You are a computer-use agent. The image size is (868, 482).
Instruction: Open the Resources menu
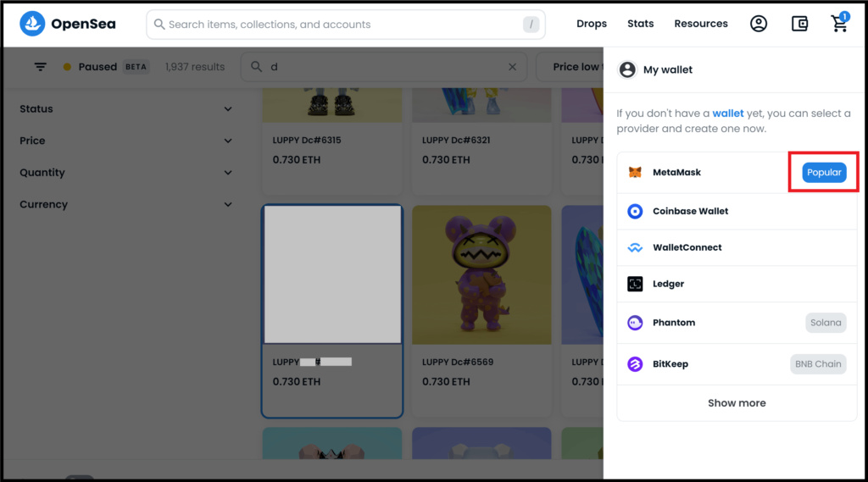click(701, 24)
